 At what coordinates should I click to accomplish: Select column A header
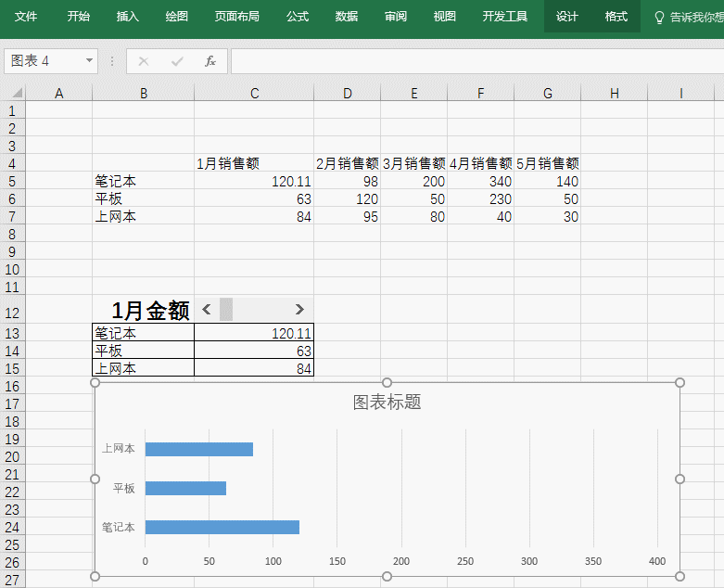(59, 94)
